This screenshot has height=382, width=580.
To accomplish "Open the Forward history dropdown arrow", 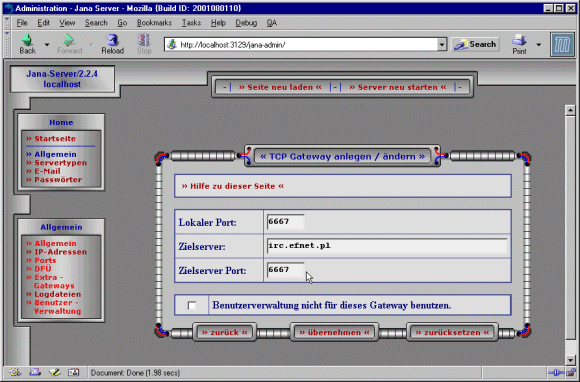I will click(91, 45).
